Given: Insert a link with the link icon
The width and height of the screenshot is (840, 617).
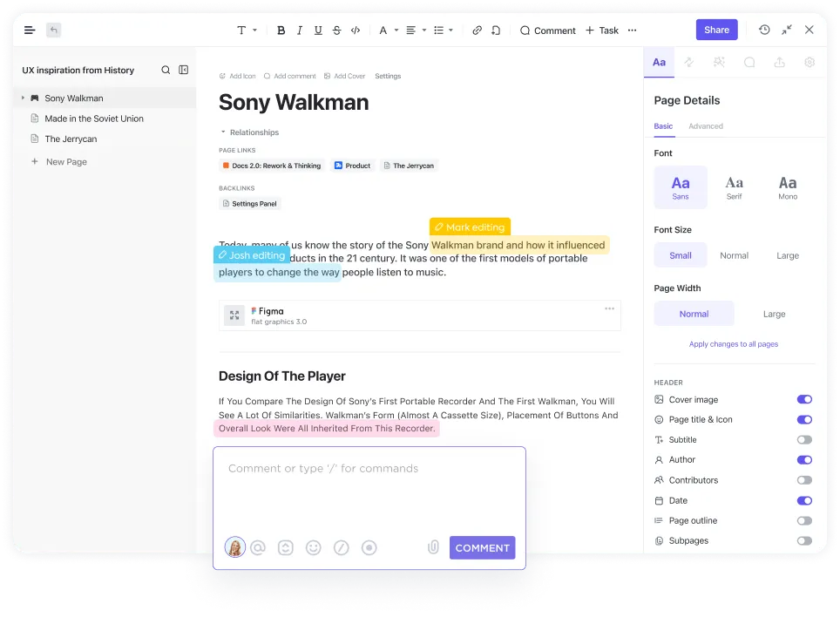Looking at the screenshot, I should click(477, 31).
